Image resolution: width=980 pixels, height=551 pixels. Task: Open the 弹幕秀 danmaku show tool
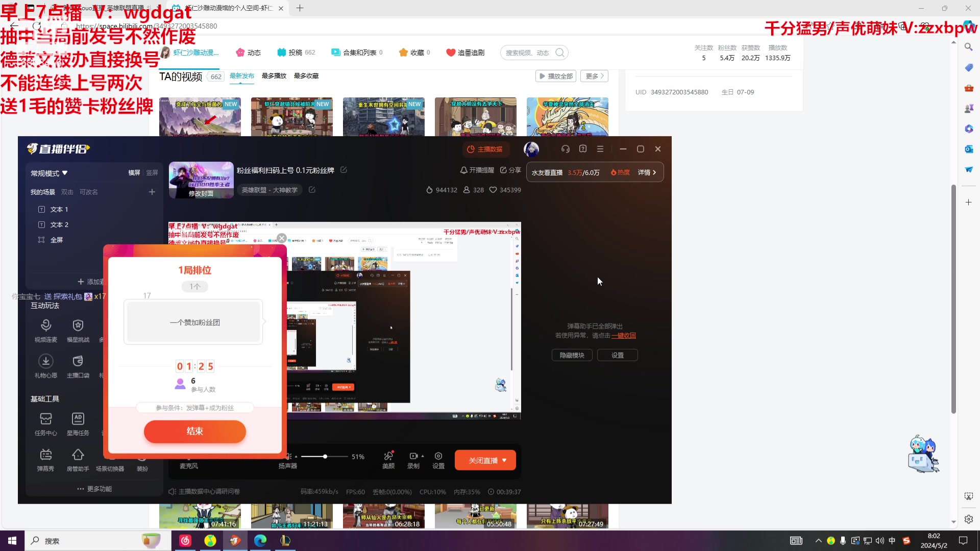pos(46,459)
